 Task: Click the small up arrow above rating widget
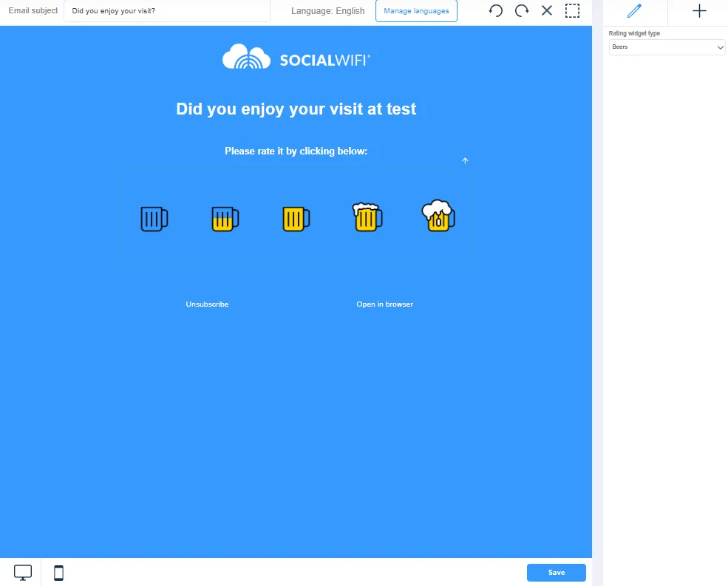(x=465, y=160)
